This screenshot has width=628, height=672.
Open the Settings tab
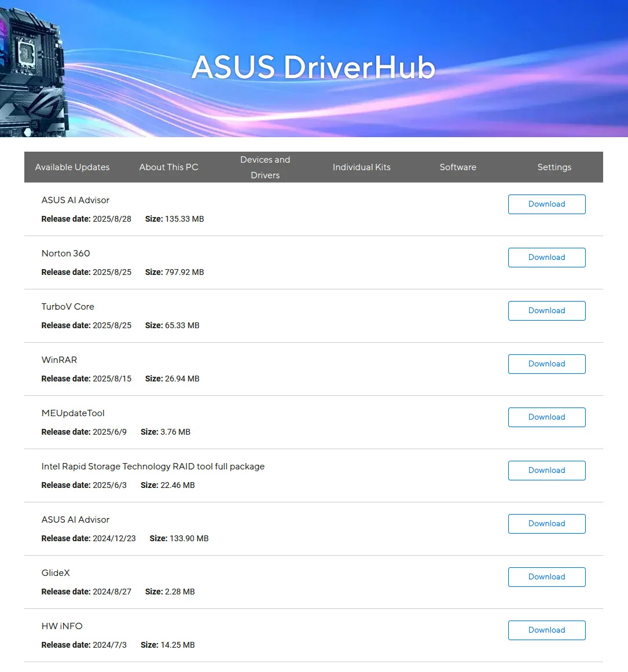click(x=554, y=167)
